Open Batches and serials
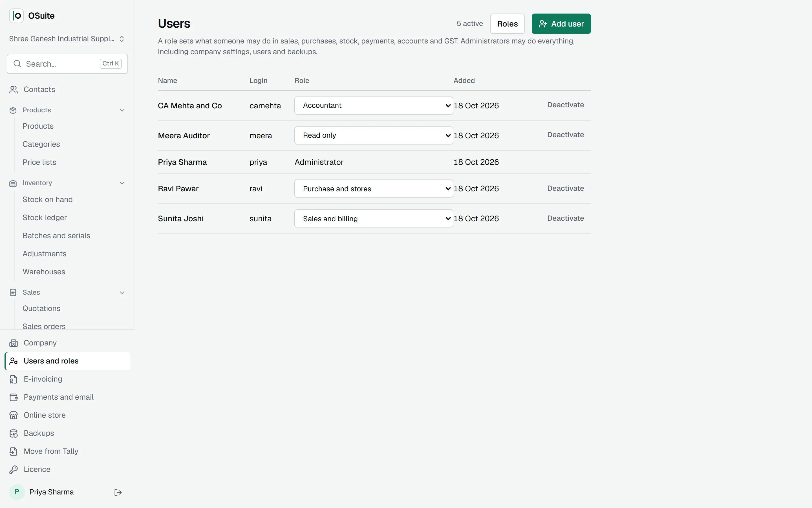 pos(56,236)
